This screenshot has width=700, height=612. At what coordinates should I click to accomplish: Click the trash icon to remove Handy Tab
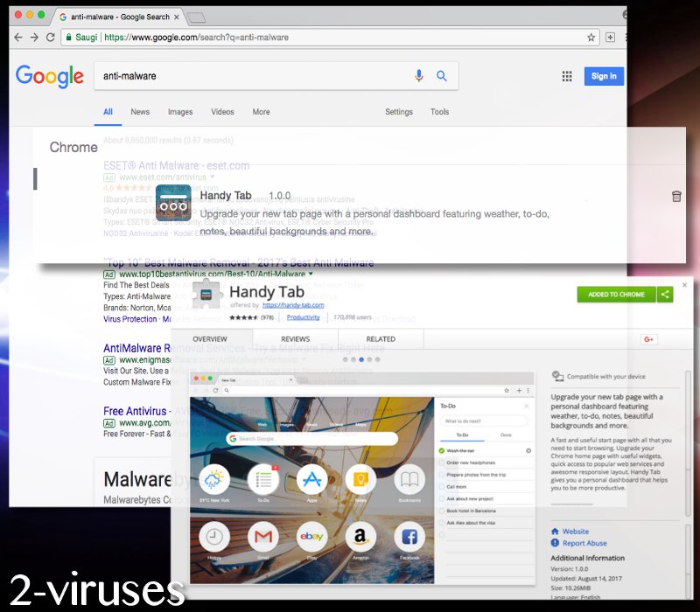[675, 197]
